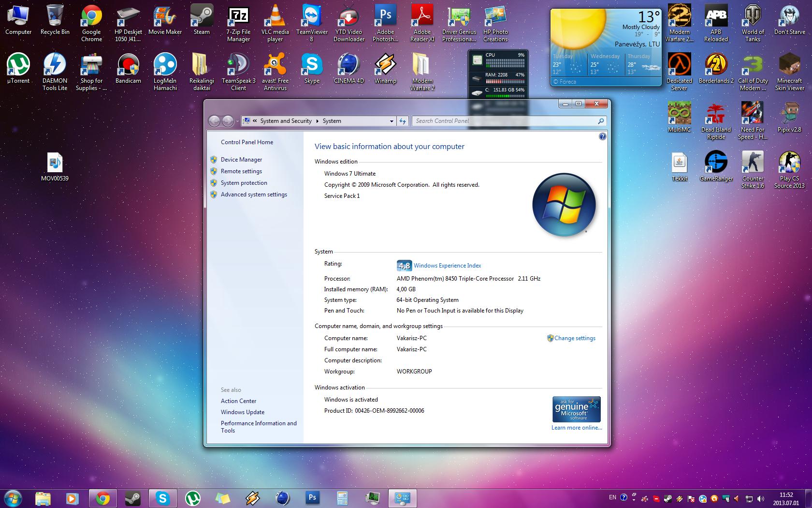This screenshot has width=812, height=508.
Task: Open Borderlands 2 desktop icon
Action: pyautogui.click(x=716, y=69)
